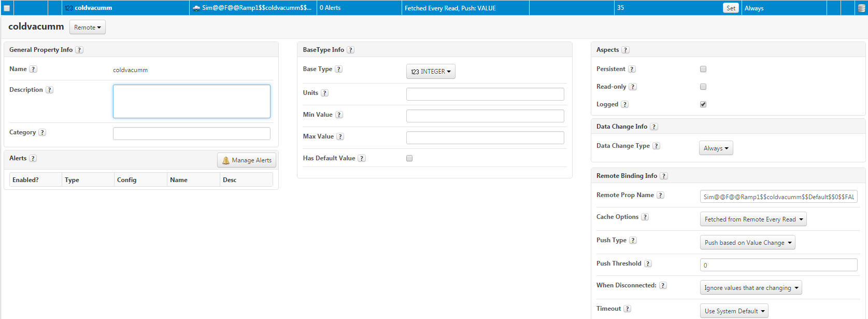Open help for Has Default Value
This screenshot has width=868, height=319.
pyautogui.click(x=362, y=158)
